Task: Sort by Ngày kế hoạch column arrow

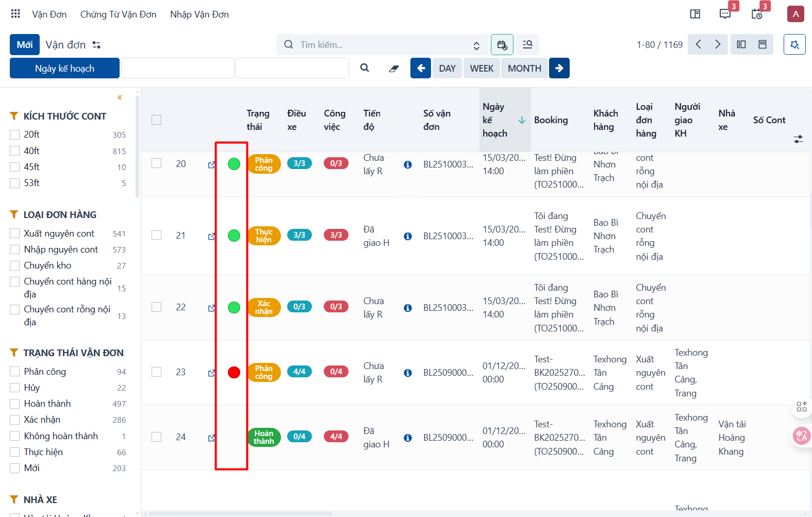Action: pyautogui.click(x=522, y=120)
